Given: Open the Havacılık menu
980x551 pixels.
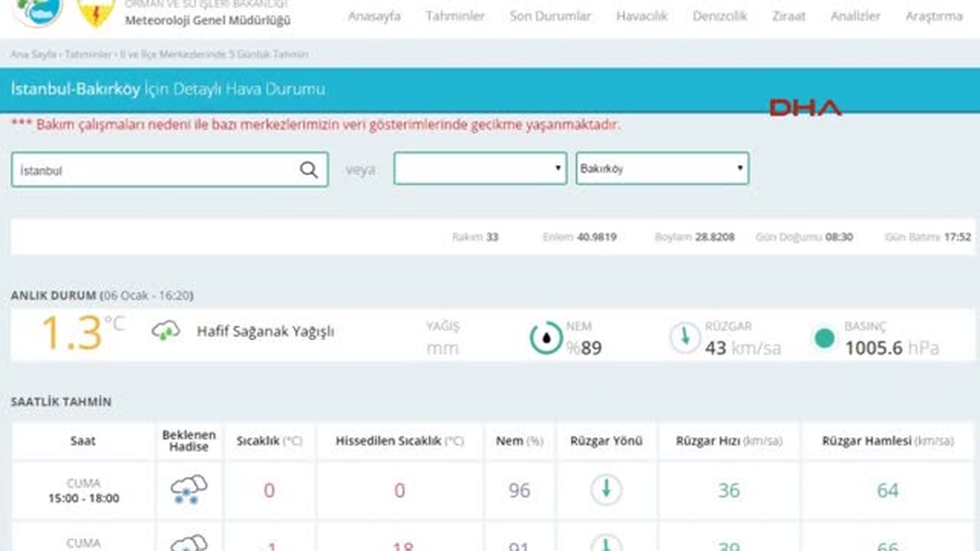Looking at the screenshot, I should click(x=642, y=16).
